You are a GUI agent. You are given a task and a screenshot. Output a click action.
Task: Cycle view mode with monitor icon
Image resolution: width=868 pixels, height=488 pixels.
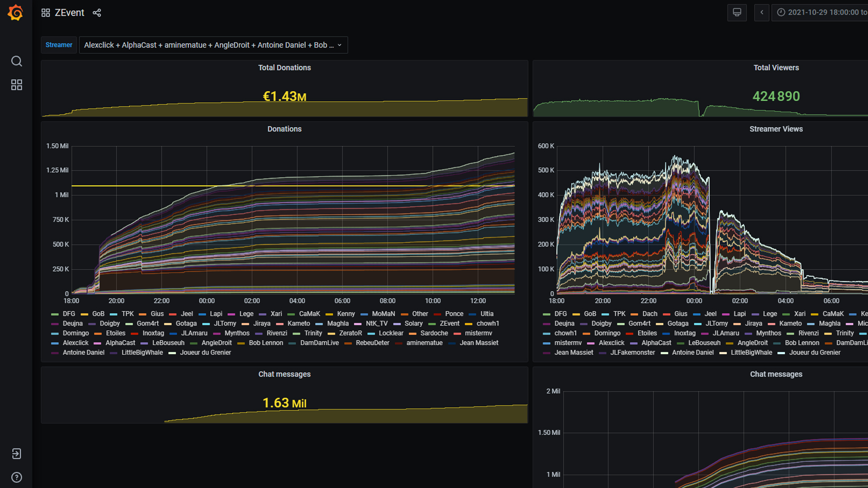pyautogui.click(x=736, y=13)
